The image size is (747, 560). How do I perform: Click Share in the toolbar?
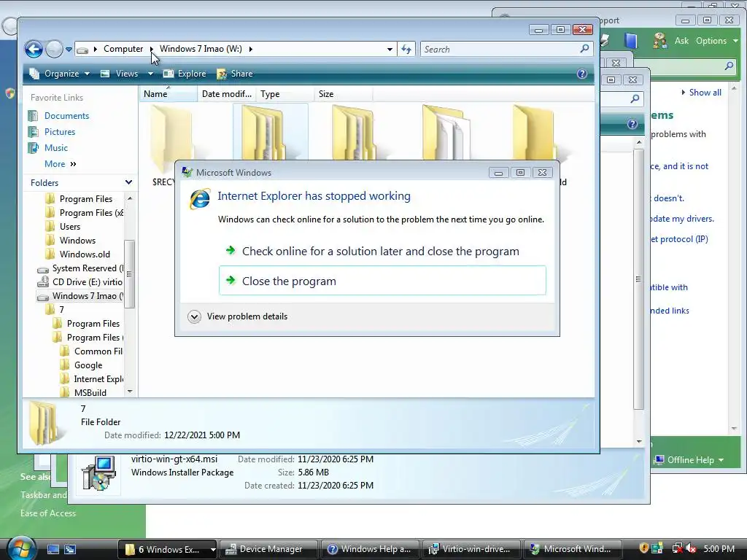(235, 74)
